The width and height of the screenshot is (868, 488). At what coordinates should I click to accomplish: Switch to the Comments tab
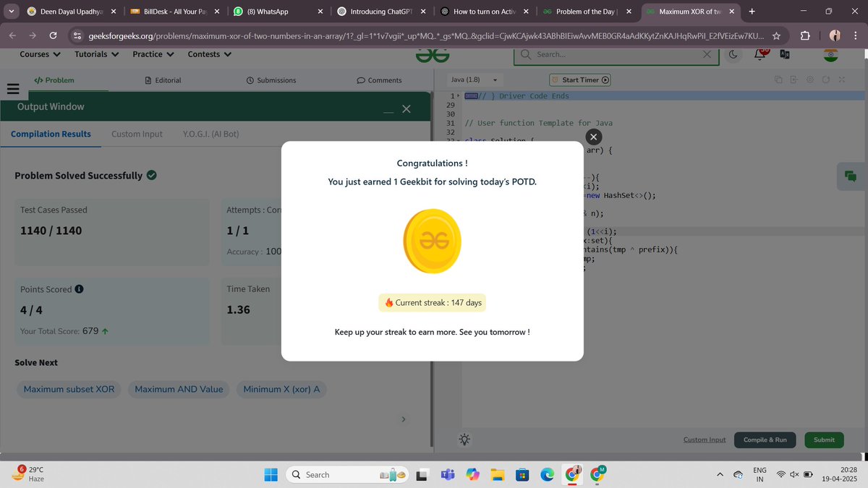(380, 80)
